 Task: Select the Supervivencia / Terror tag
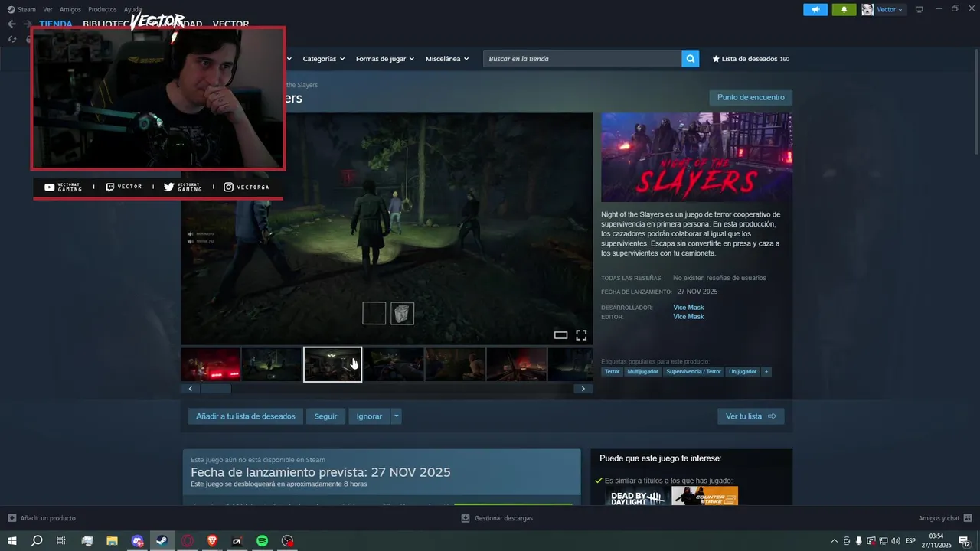tap(694, 372)
